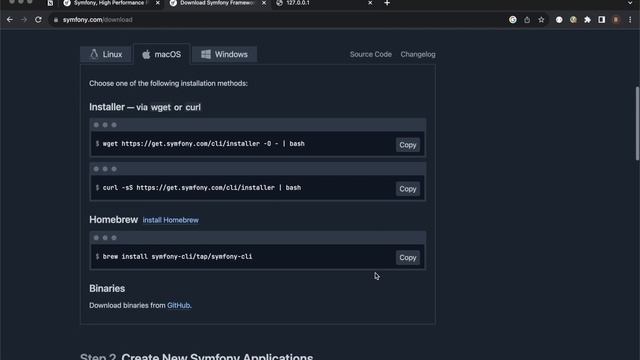640x360 pixels.
Task: Open the Extensions puzzle icon
Action: pyautogui.click(x=587, y=20)
